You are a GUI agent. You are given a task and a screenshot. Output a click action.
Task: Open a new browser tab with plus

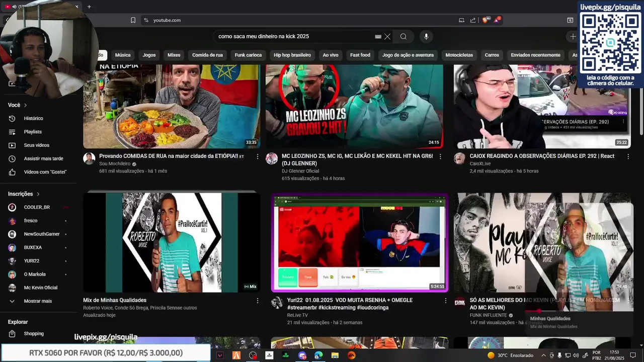tap(89, 7)
